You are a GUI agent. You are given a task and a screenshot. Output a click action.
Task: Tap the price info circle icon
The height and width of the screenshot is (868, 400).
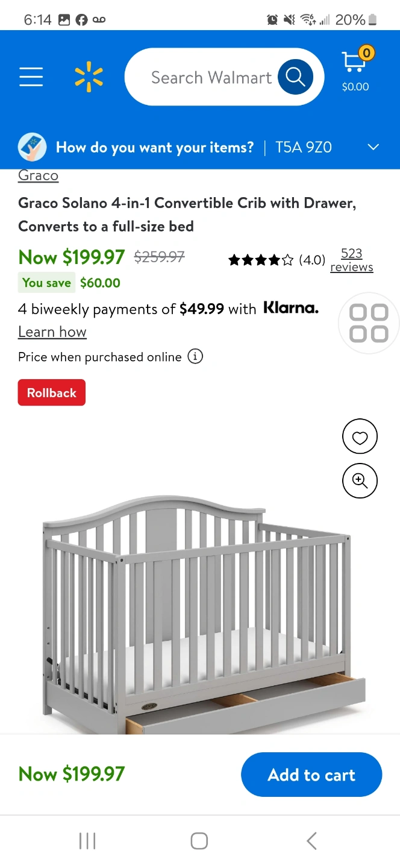[x=195, y=356]
